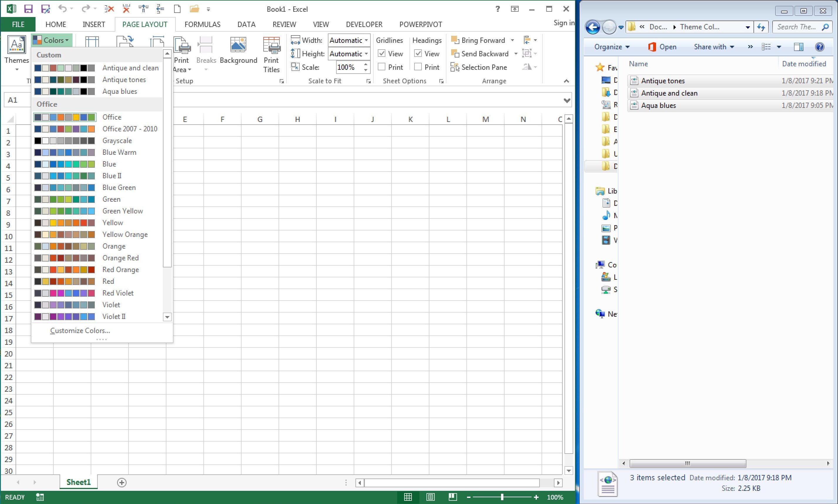Image resolution: width=838 pixels, height=504 pixels.
Task: Switch to the Formulas ribbon tab
Action: [202, 24]
